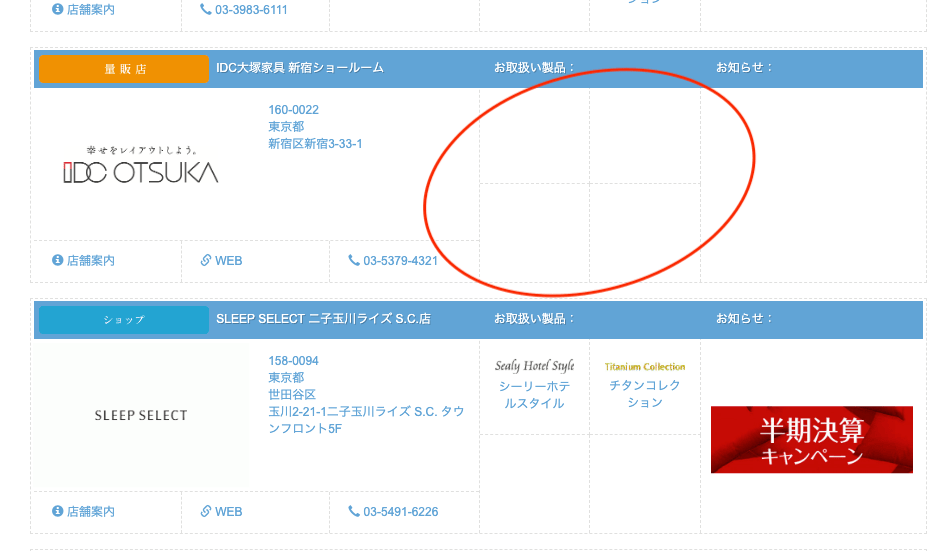Click postal code 160-0022
The image size is (933, 551).
(293, 109)
